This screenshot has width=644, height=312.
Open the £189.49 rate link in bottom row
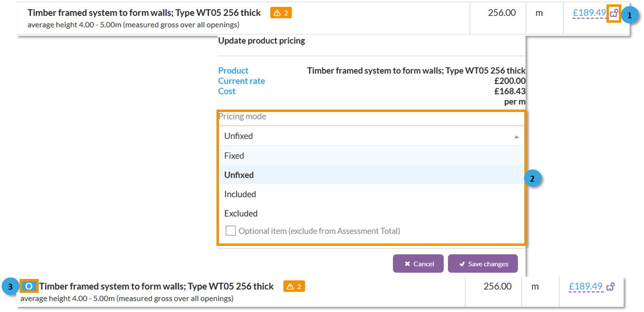(x=585, y=286)
